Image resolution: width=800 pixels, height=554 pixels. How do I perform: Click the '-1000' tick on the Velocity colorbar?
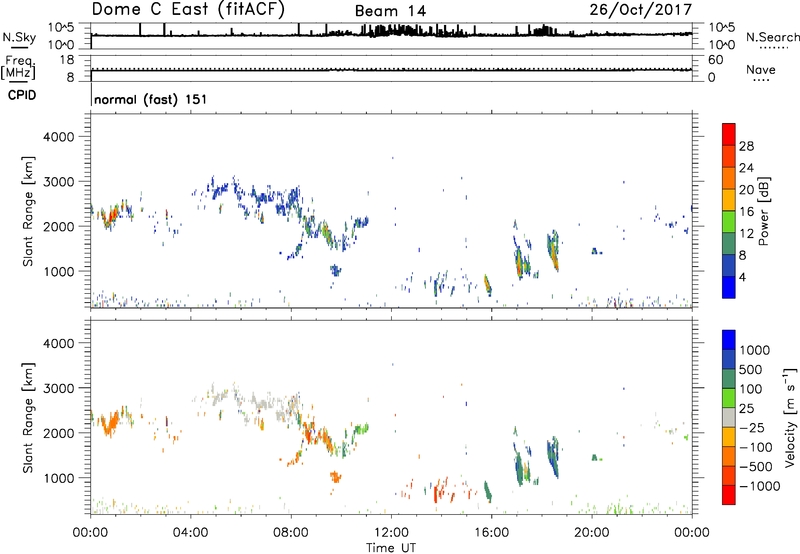(759, 486)
